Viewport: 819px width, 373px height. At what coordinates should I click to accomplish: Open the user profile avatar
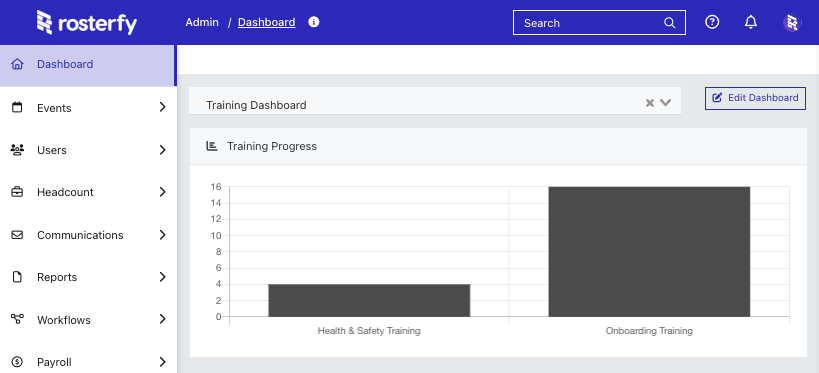click(792, 22)
